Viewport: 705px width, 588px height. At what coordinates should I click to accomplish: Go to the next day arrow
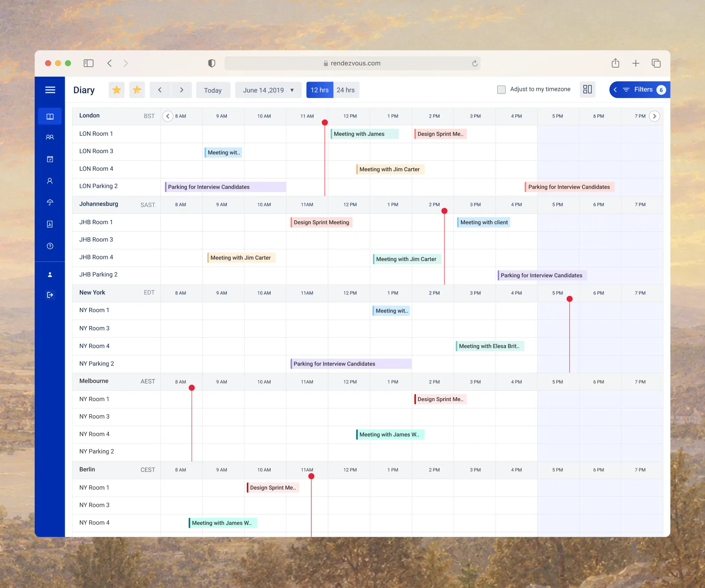point(182,90)
